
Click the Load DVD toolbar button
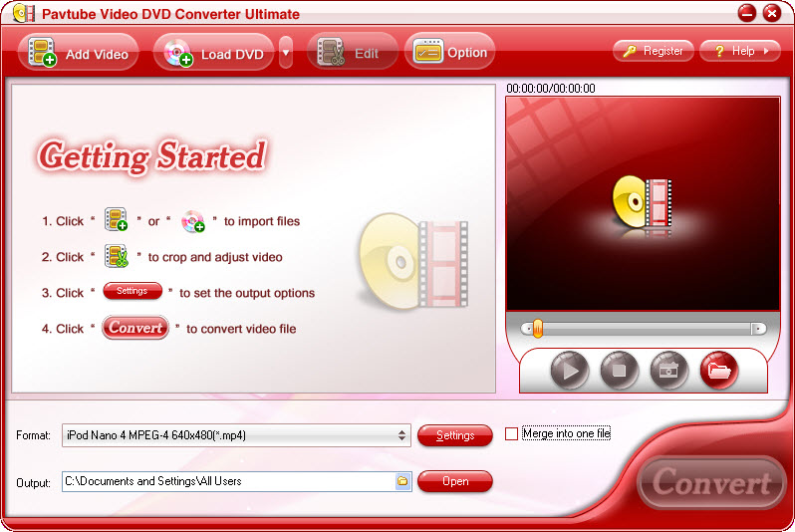click(213, 52)
